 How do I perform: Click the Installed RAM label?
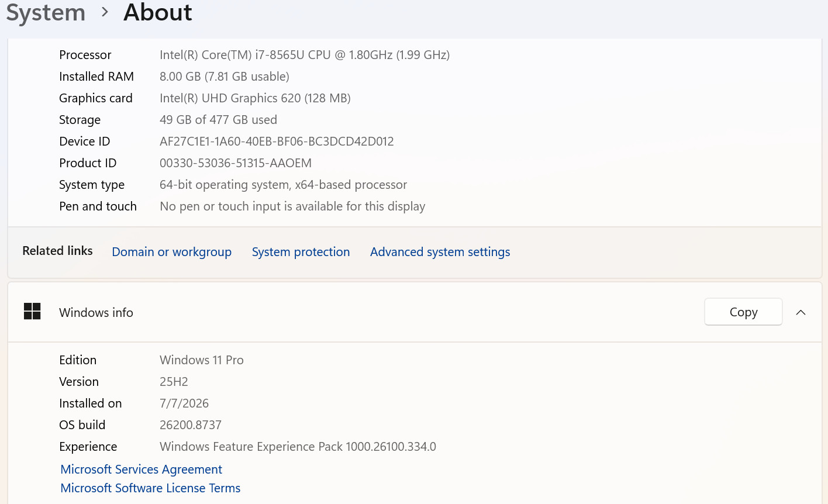click(x=96, y=77)
